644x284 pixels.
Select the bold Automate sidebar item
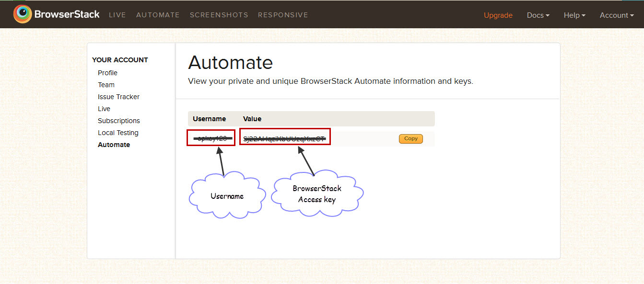(114, 145)
